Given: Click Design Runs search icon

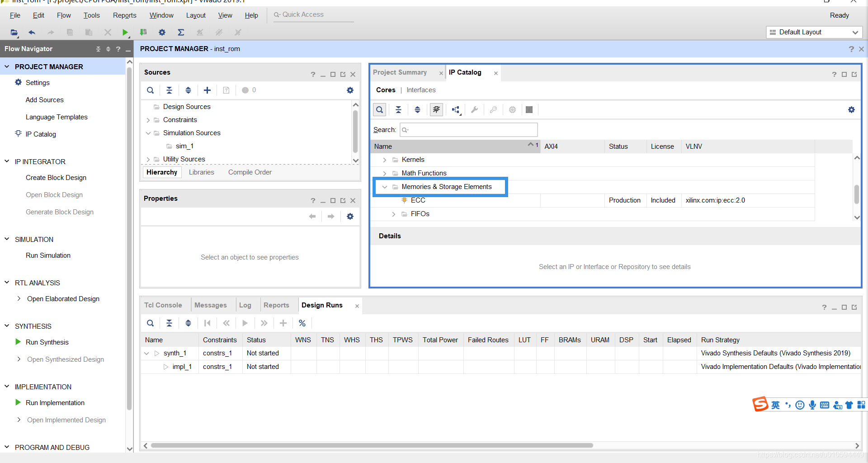Looking at the screenshot, I should [151, 323].
